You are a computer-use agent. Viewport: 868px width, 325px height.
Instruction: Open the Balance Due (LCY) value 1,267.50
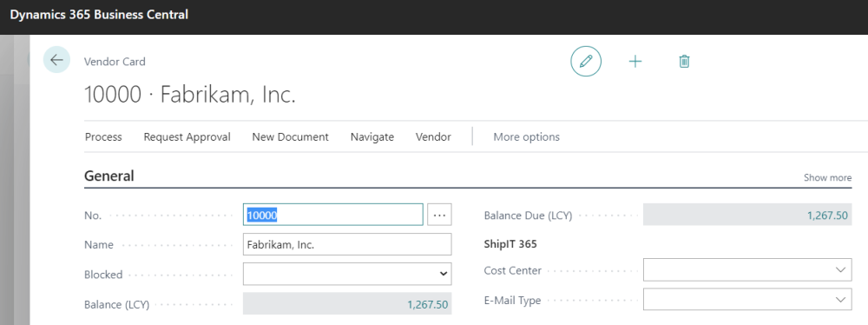827,216
